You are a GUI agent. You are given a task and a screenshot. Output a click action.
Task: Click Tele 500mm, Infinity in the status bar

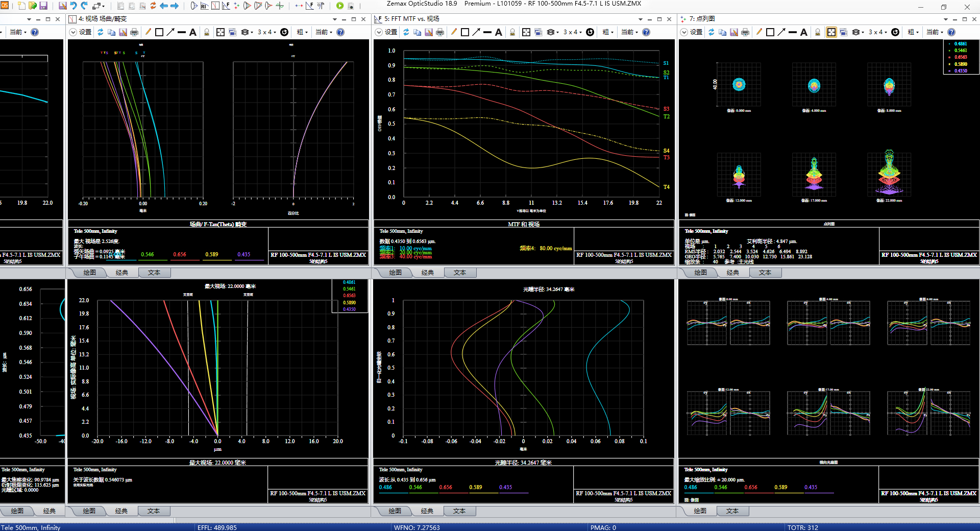tap(31, 527)
